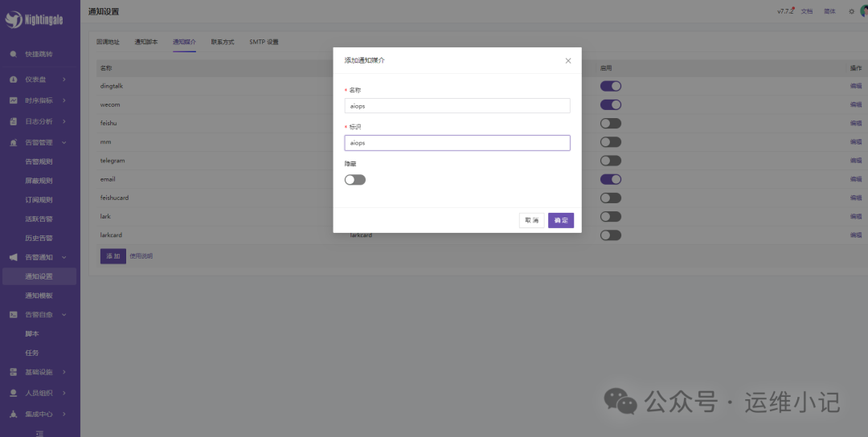The image size is (868, 437).
Task: Expand the 基础设施 sidebar menu
Action: point(39,372)
